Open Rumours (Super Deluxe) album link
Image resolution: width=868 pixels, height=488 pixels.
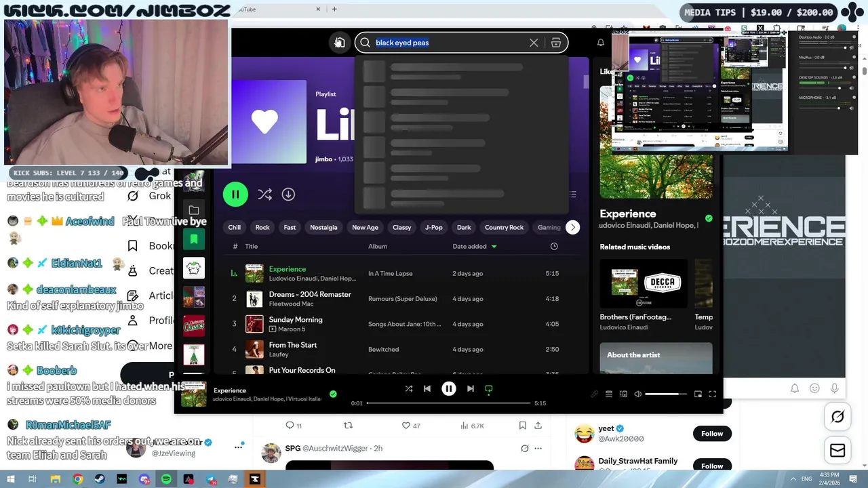click(x=402, y=299)
